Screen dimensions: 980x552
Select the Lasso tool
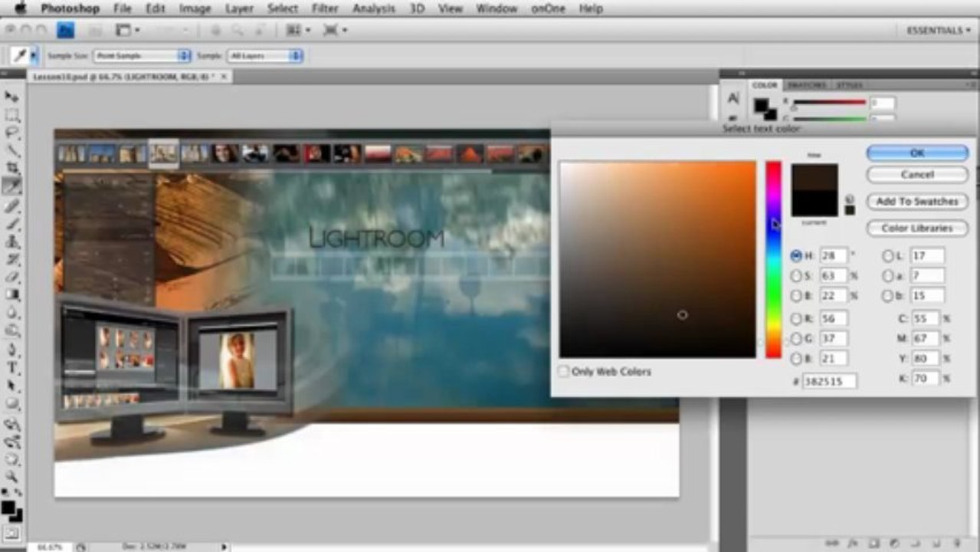(11, 133)
